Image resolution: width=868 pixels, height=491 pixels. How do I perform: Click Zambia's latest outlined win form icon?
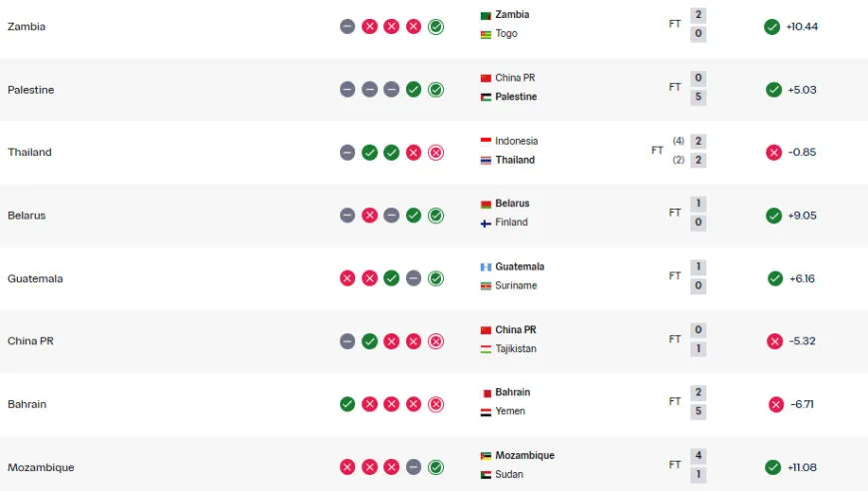pos(436,27)
